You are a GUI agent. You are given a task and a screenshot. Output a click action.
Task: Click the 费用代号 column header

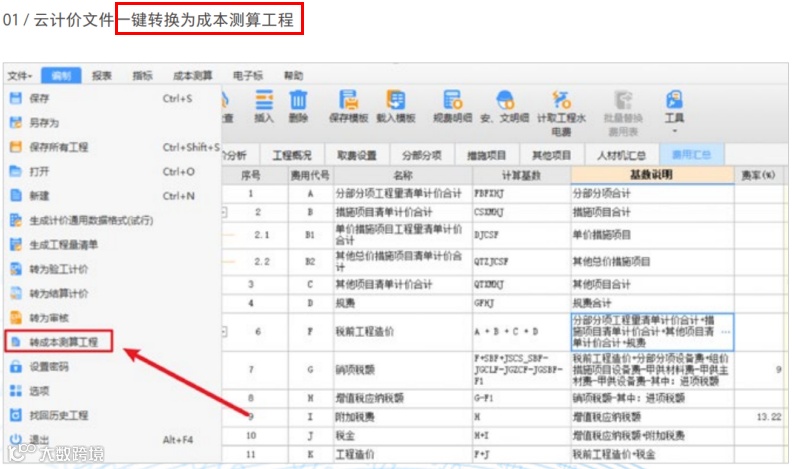click(x=310, y=175)
